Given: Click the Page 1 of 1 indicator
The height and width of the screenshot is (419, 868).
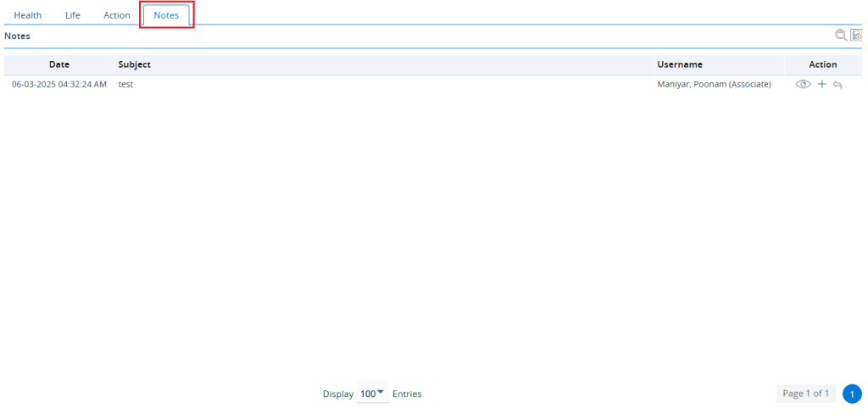Looking at the screenshot, I should point(805,394).
